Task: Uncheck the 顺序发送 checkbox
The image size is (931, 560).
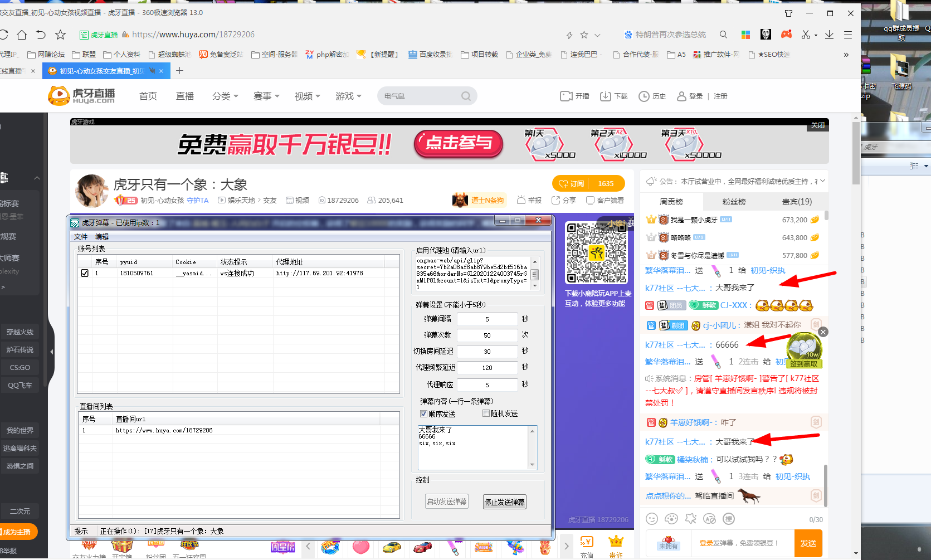Action: [x=423, y=413]
